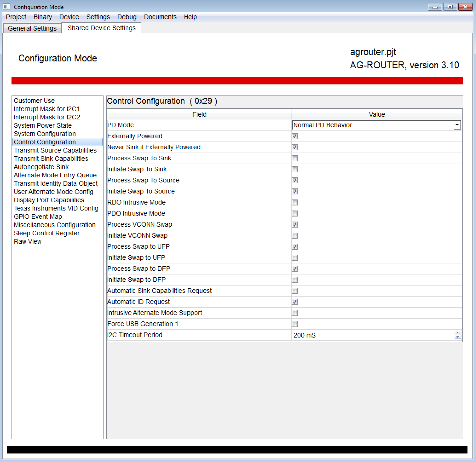Uncheck Process Swap to UFP

coord(295,247)
